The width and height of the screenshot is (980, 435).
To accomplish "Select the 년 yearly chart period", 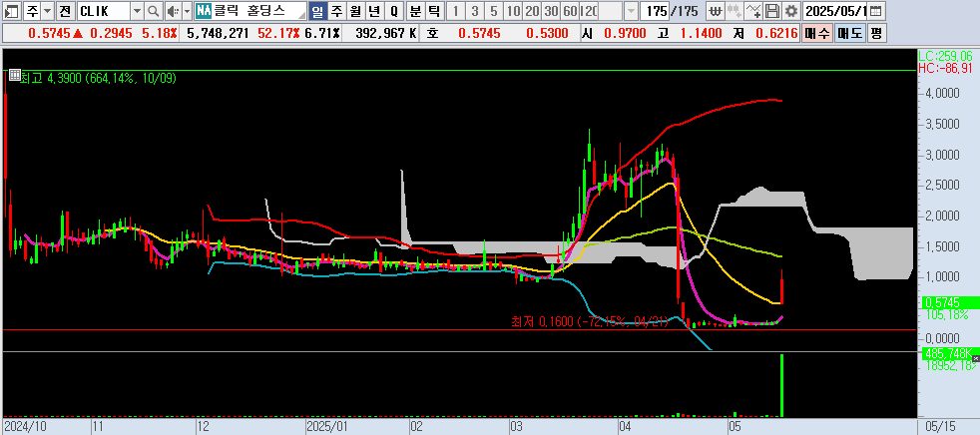I will tap(374, 11).
